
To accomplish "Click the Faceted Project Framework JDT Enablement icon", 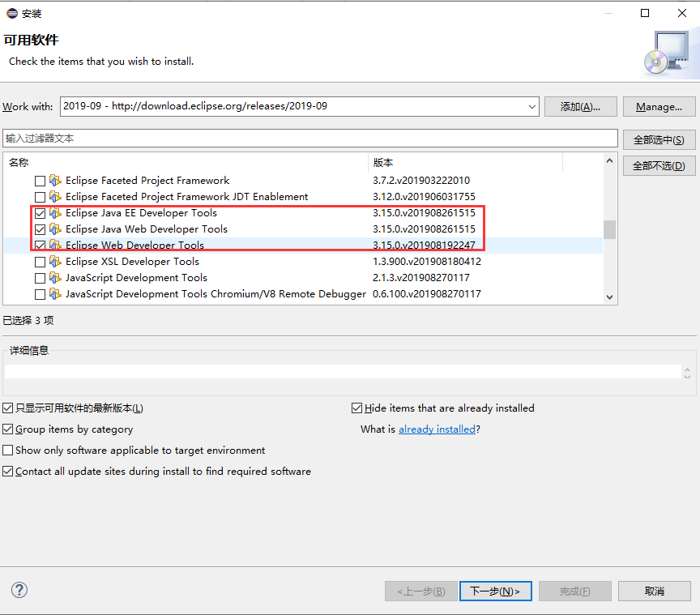I will click(55, 197).
